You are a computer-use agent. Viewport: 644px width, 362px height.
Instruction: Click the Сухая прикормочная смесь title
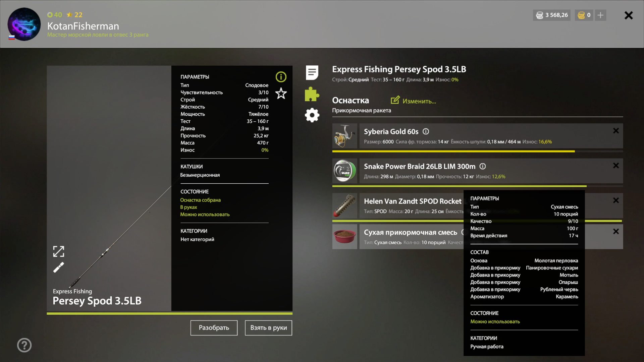tap(411, 232)
